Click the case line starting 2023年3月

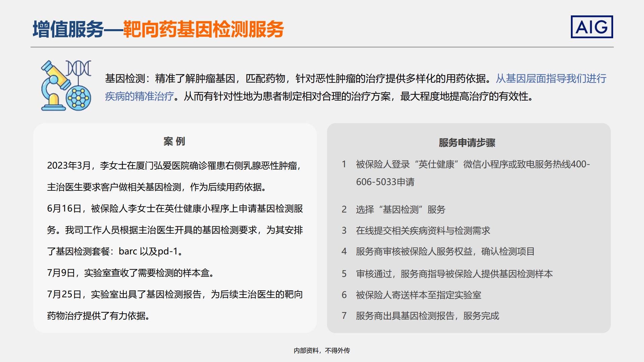pos(174,166)
